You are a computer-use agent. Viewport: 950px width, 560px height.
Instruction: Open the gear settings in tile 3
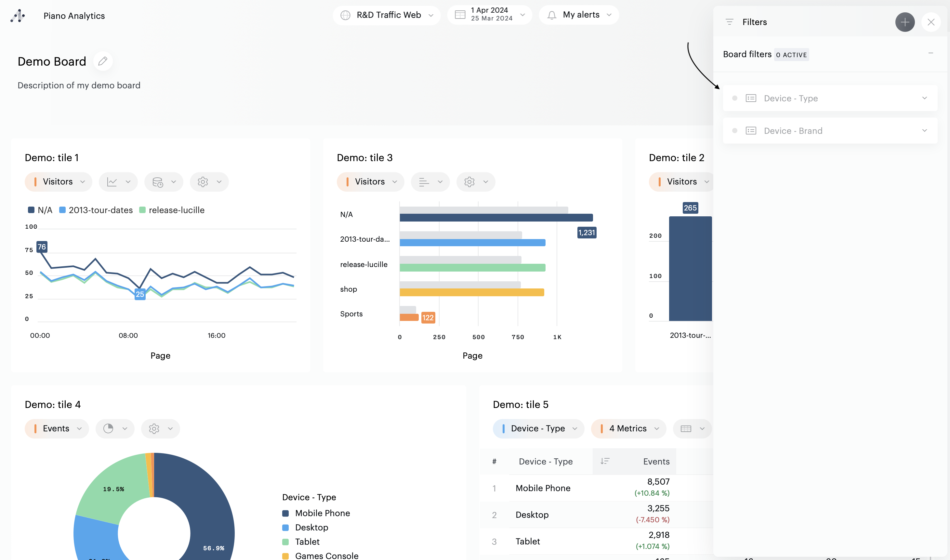(475, 182)
